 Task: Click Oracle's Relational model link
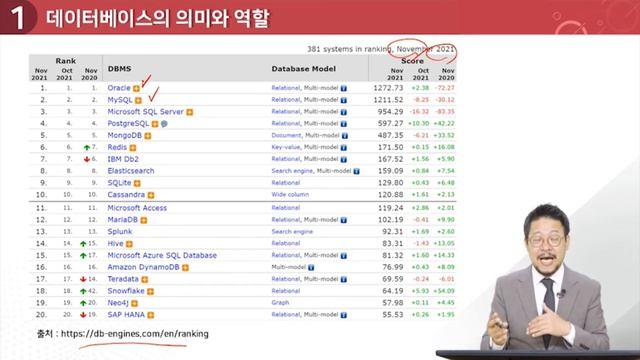tap(286, 88)
